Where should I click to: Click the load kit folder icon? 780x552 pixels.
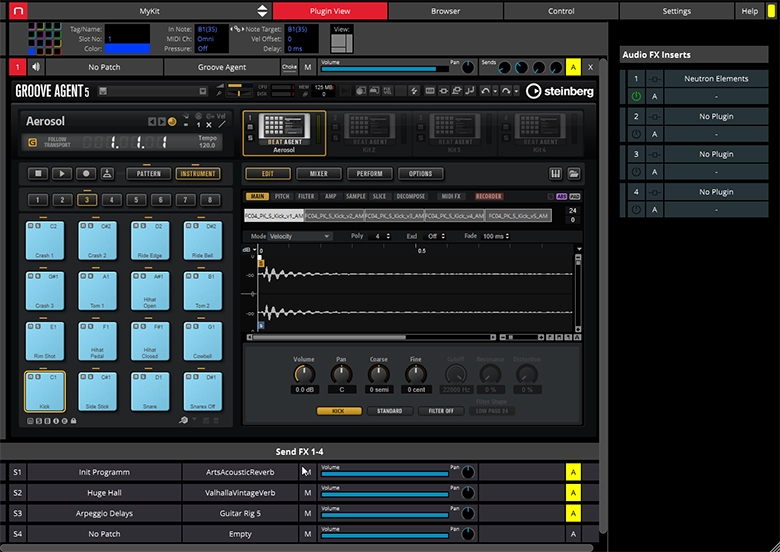coord(574,174)
